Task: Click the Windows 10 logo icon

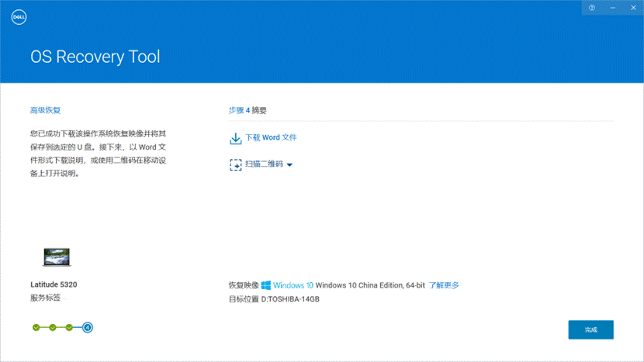Action: 266,284
